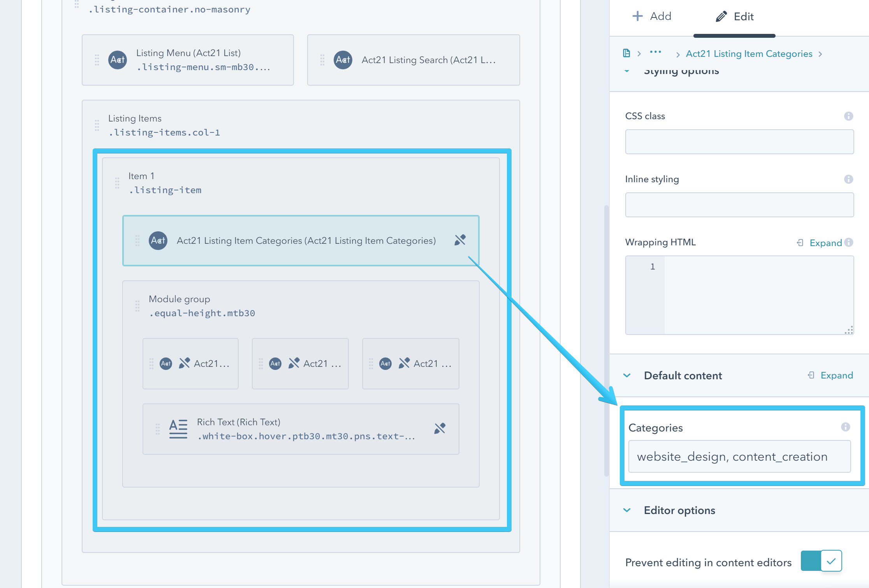Screen dimensions: 869x588
Task: Collapse the Default content section
Action: 627,375
